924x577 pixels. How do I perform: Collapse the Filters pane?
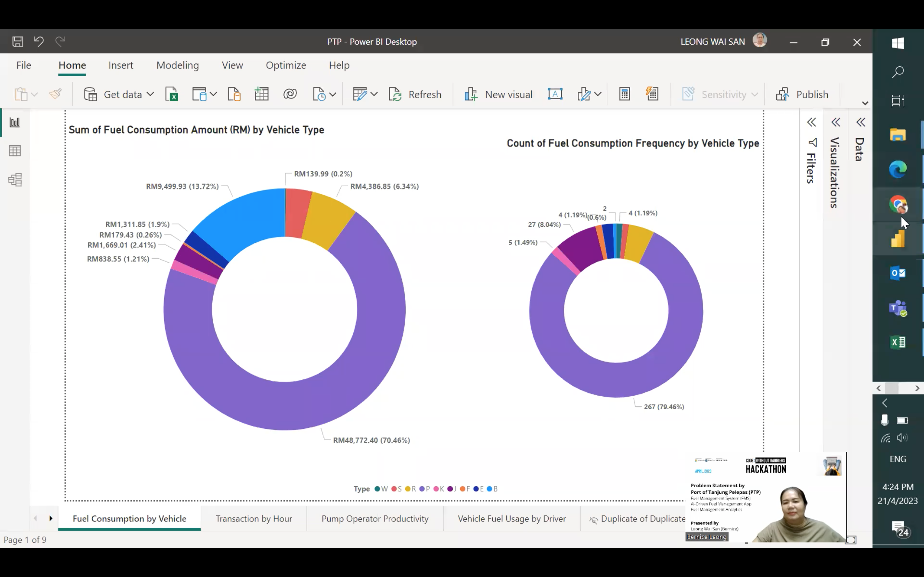coord(812,122)
